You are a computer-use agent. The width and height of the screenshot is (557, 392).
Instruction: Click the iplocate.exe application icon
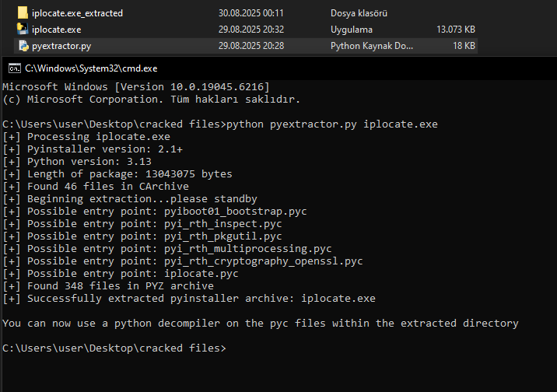coord(23,29)
